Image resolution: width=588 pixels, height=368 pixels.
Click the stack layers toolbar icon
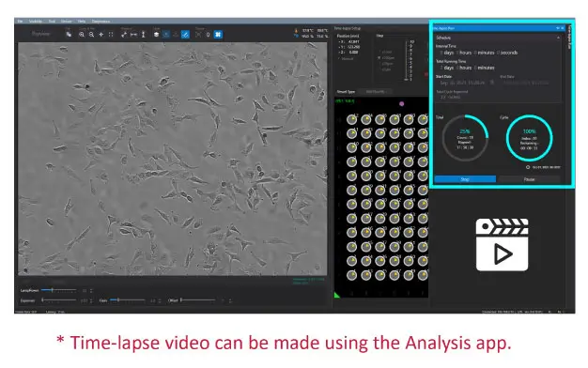[x=156, y=35]
